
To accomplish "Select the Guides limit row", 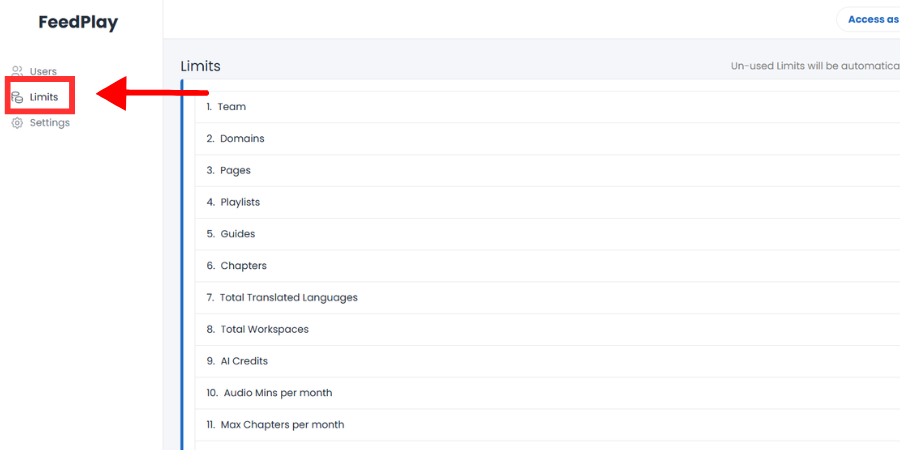I will [547, 234].
